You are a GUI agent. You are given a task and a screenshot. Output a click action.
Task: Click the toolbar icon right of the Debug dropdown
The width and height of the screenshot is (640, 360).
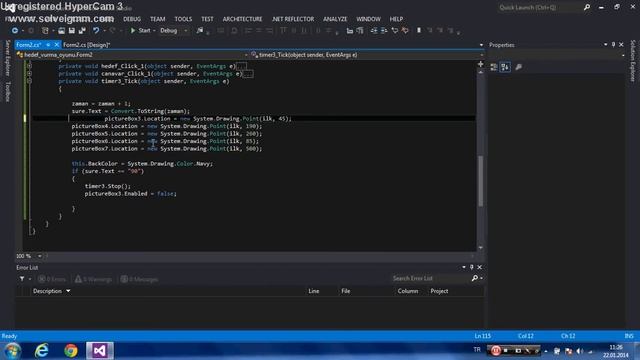(x=200, y=31)
